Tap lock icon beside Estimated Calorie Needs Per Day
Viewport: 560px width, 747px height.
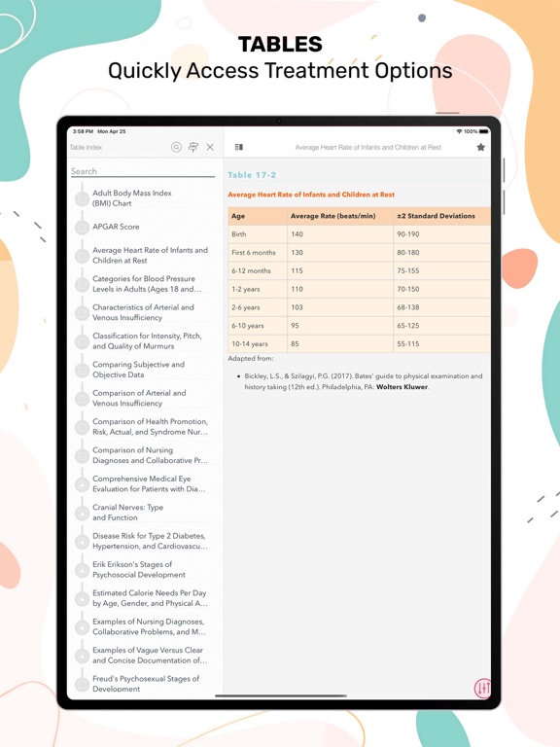point(82,598)
